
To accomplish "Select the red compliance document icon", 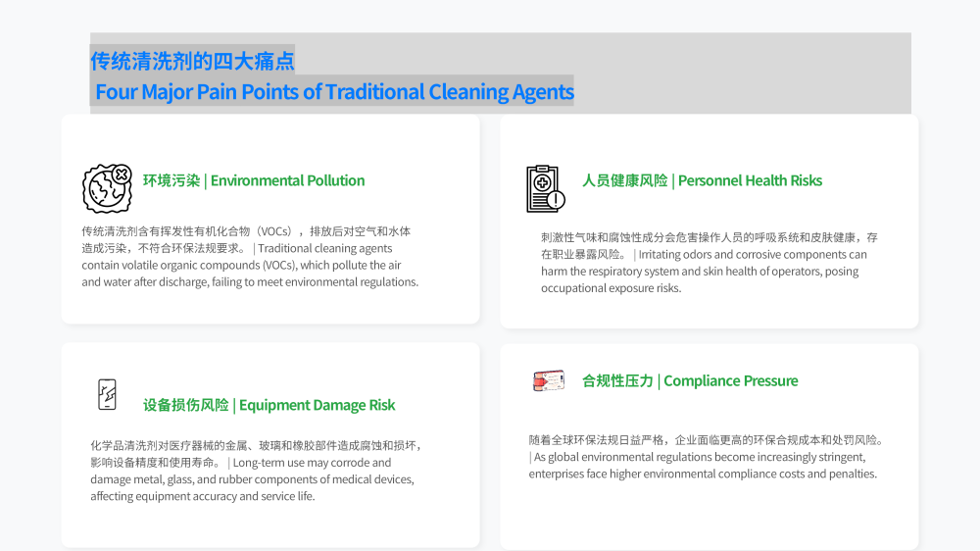I will coord(548,380).
